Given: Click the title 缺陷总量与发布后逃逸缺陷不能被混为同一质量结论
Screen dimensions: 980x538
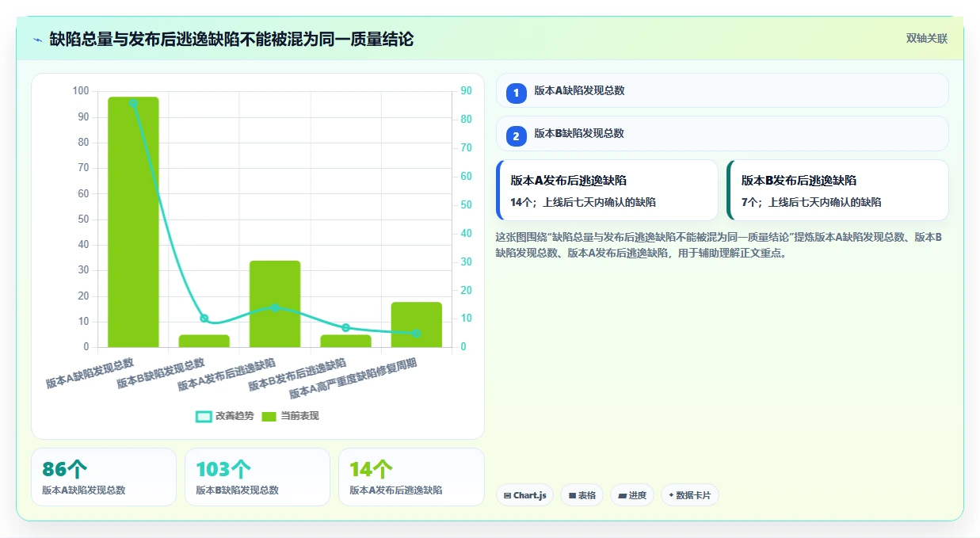Looking at the screenshot, I should (231, 39).
